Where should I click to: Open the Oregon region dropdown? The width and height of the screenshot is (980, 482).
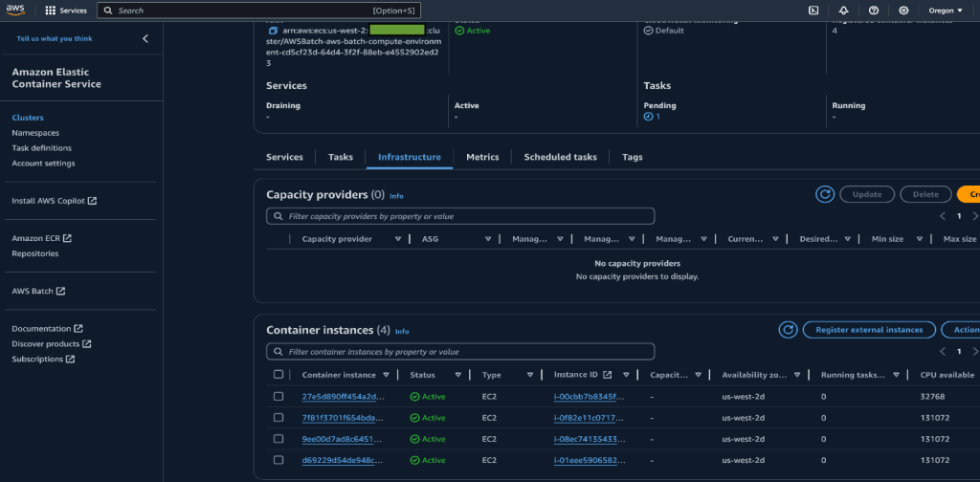946,11
